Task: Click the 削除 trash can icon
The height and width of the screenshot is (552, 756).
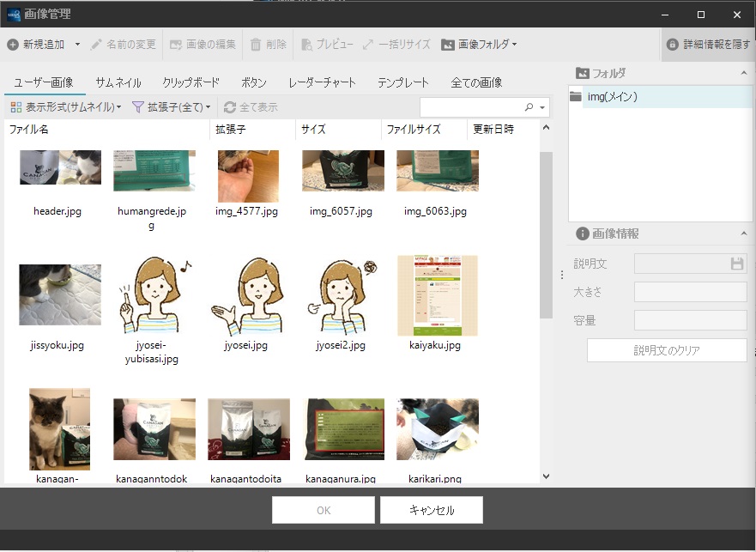Action: pos(256,45)
